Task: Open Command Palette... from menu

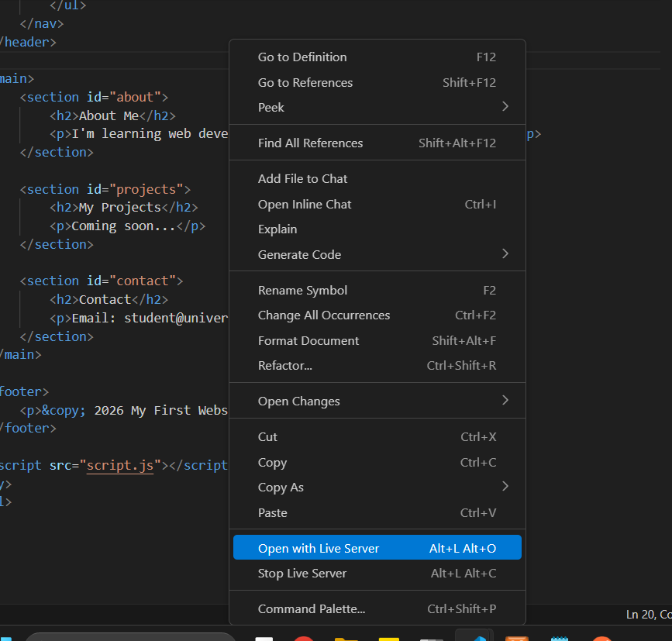Action: [312, 609]
